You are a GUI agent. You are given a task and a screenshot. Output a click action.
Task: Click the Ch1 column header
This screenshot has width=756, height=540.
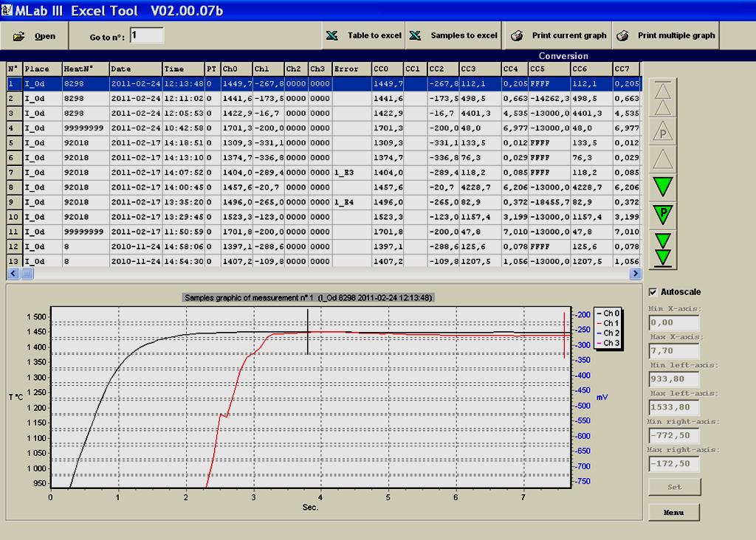tap(269, 69)
